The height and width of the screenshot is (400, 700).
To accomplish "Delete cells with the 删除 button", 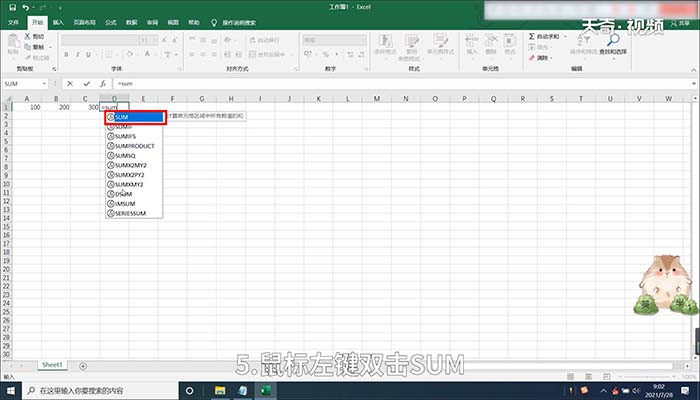I will tap(491, 45).
